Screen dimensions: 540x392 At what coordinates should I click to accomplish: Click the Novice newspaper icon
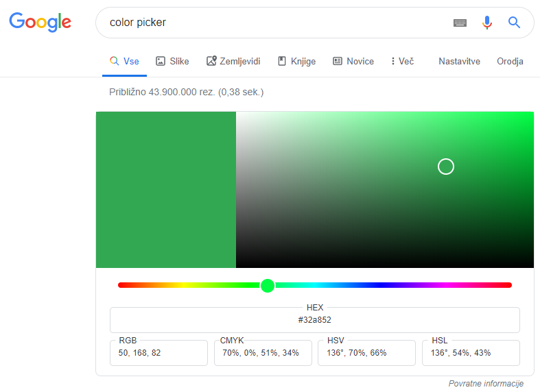point(338,61)
